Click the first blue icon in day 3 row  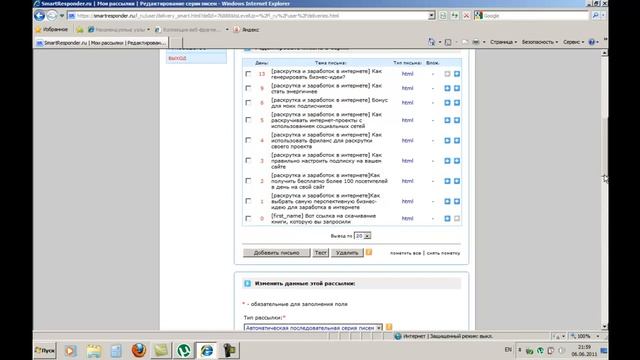(x=447, y=161)
